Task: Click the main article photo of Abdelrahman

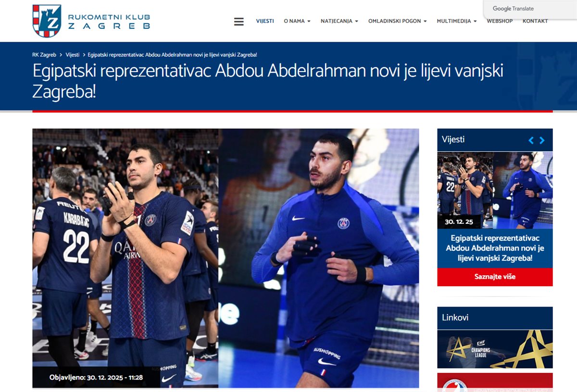Action: [226, 258]
